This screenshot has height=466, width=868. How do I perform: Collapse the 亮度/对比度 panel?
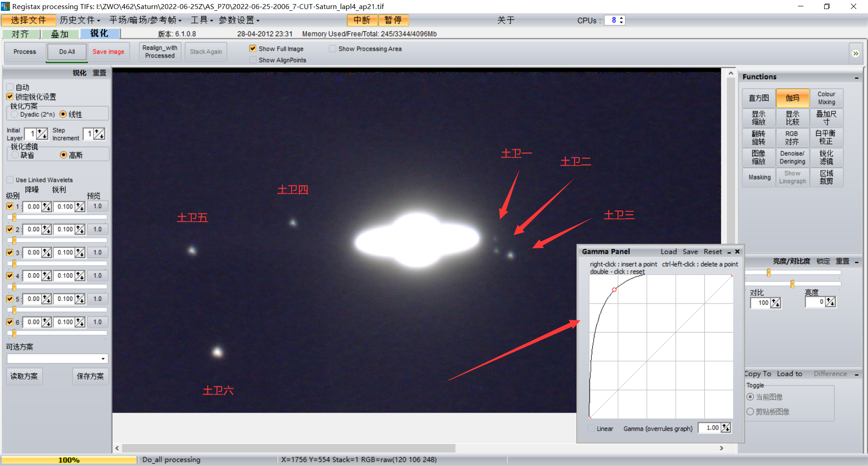(x=857, y=262)
